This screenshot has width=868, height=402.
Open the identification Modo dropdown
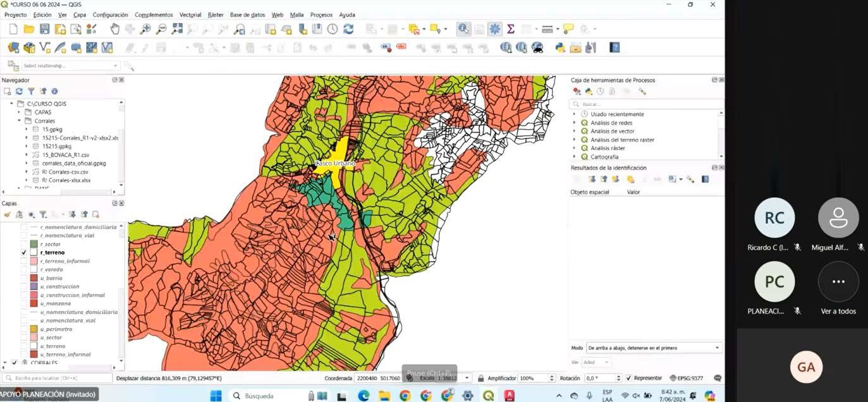pos(654,348)
